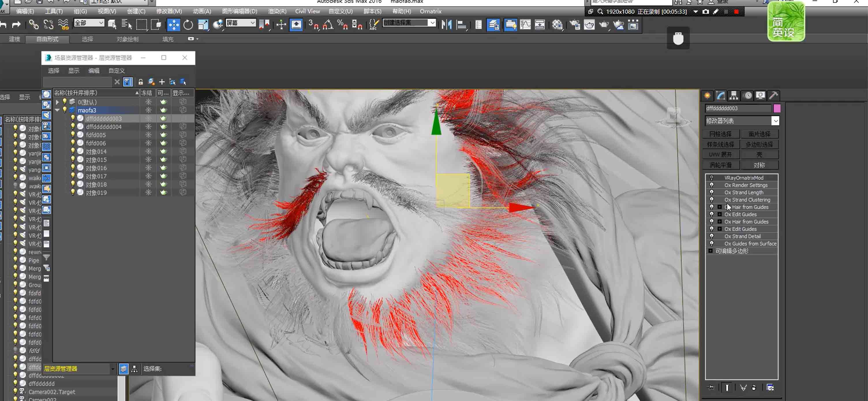This screenshot has width=868, height=401.
Task: Open the Civil View menu
Action: pos(307,11)
